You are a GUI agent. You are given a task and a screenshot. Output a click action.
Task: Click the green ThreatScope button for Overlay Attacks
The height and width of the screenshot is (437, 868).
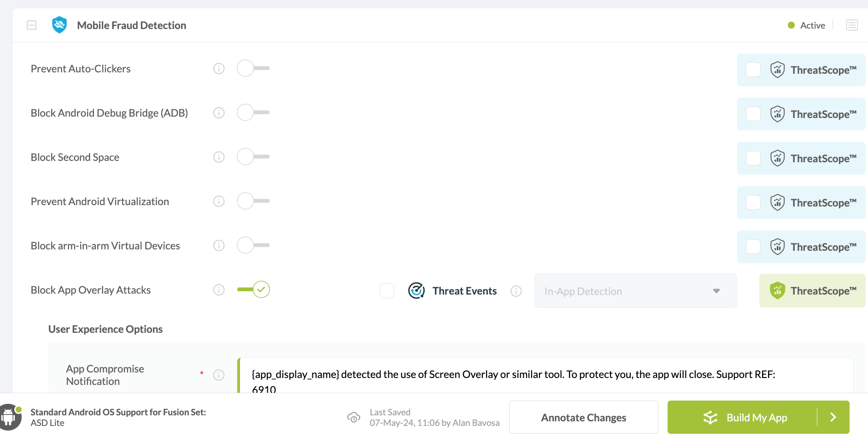click(x=812, y=290)
